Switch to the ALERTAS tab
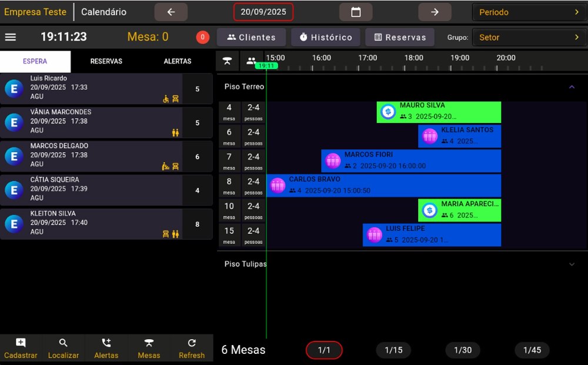Viewport: 588px width, 365px height. pos(178,61)
